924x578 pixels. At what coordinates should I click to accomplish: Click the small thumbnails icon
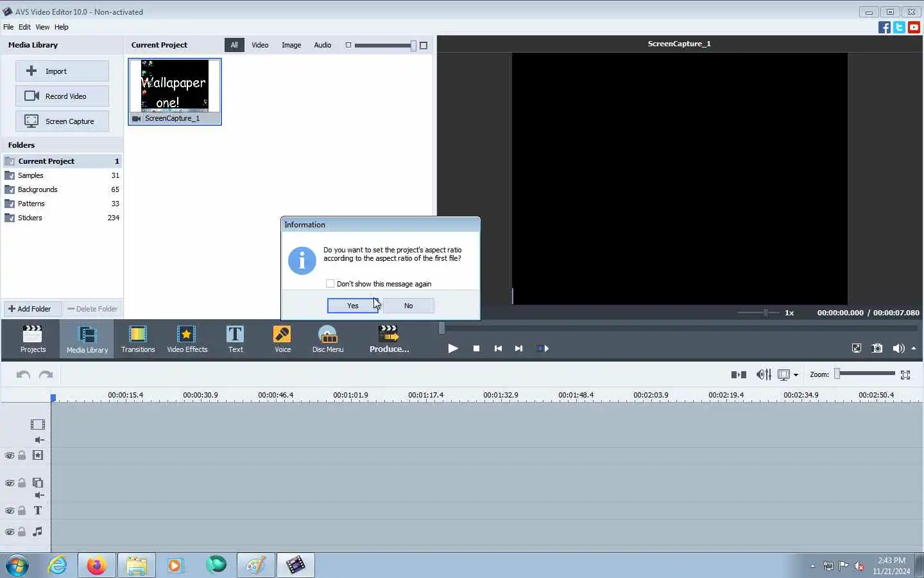coord(348,45)
